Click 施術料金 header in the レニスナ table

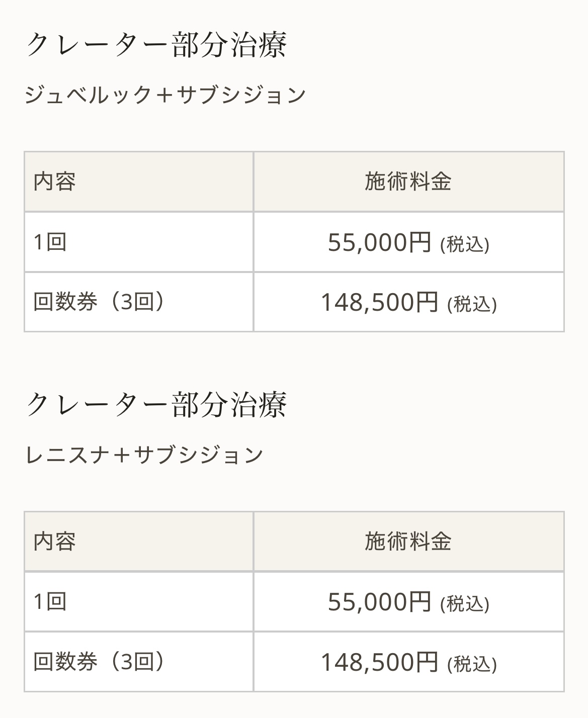(408, 542)
